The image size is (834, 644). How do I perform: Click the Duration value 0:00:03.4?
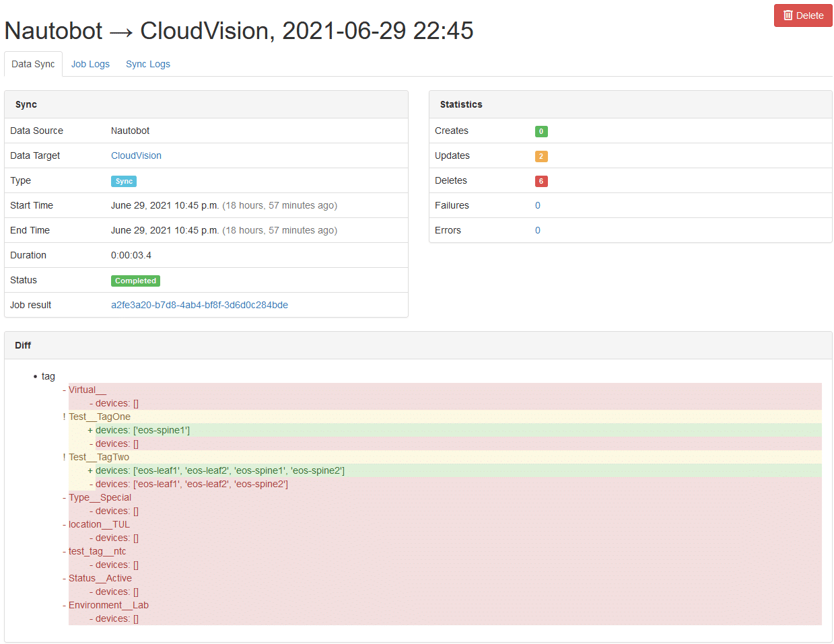(131, 255)
